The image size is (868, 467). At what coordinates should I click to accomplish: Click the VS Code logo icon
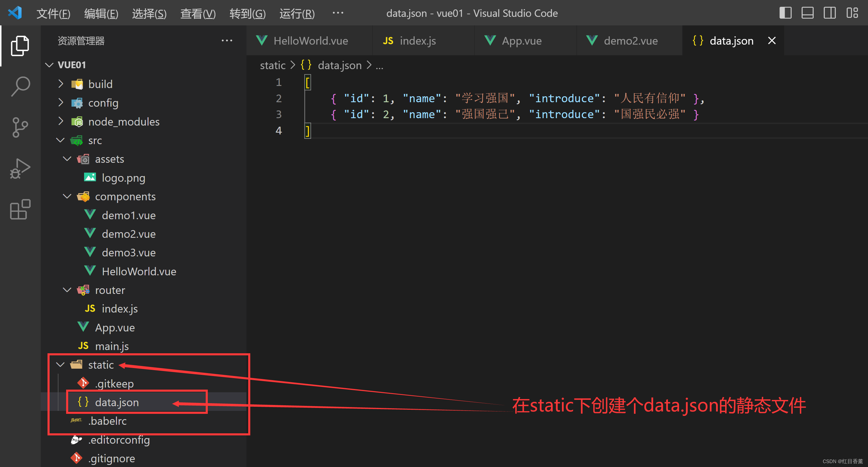tap(15, 13)
